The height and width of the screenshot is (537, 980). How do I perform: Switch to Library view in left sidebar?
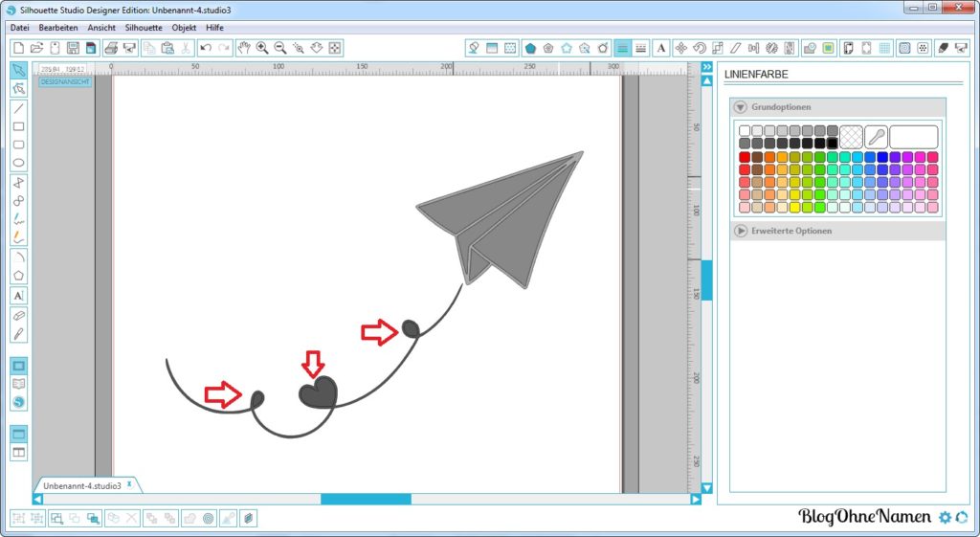(x=18, y=384)
